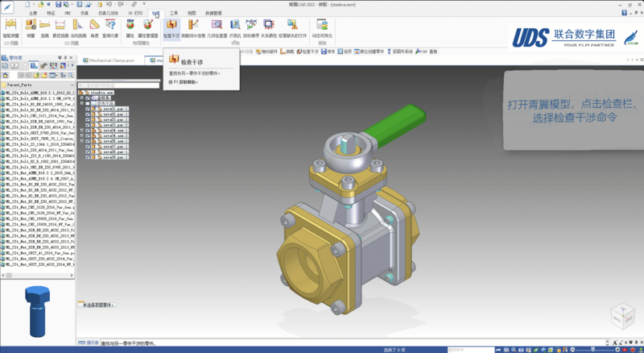
Task: Select the 角度 angle measurement tool
Action: [x=94, y=28]
